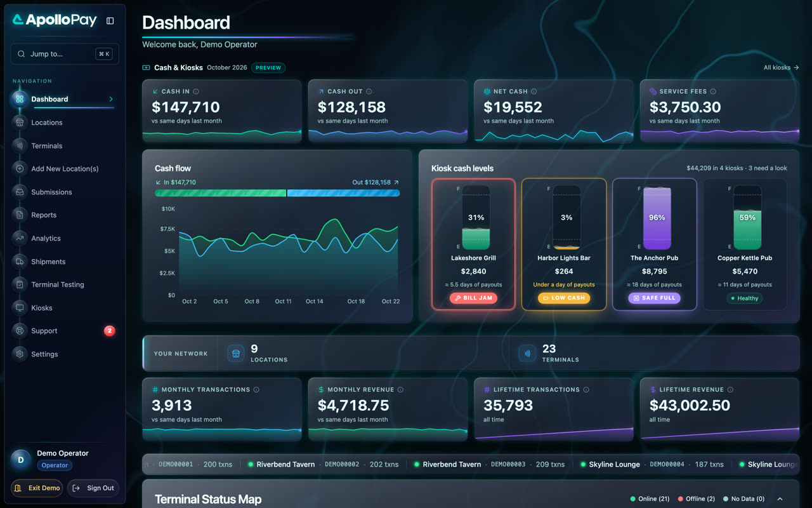Click the All kiosks link

coord(781,68)
